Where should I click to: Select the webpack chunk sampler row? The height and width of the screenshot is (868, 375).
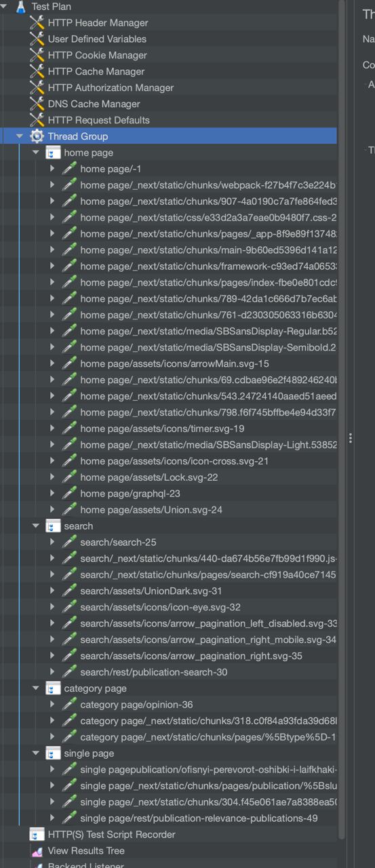coord(208,185)
